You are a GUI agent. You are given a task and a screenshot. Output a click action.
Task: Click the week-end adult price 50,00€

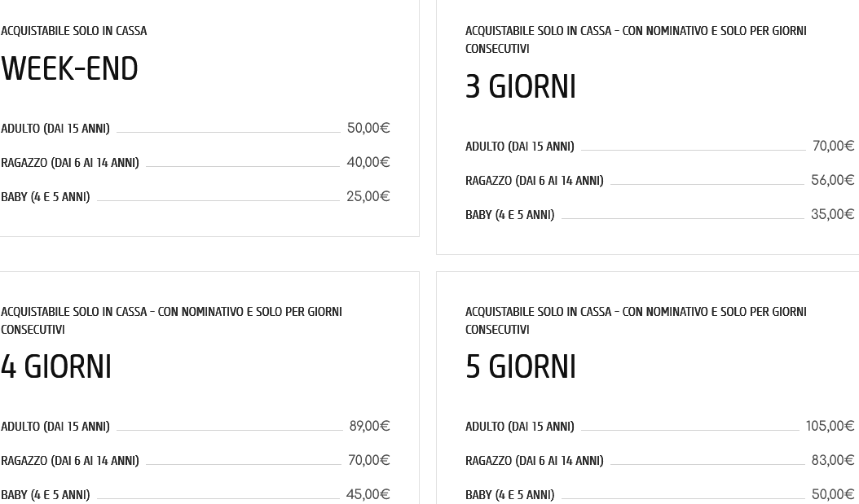pyautogui.click(x=368, y=128)
